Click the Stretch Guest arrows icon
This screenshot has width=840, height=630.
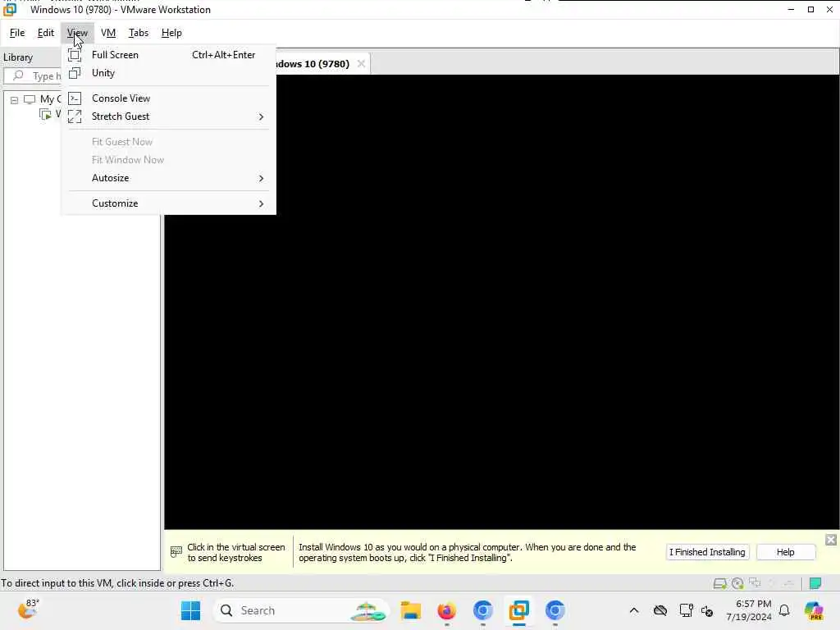[75, 116]
